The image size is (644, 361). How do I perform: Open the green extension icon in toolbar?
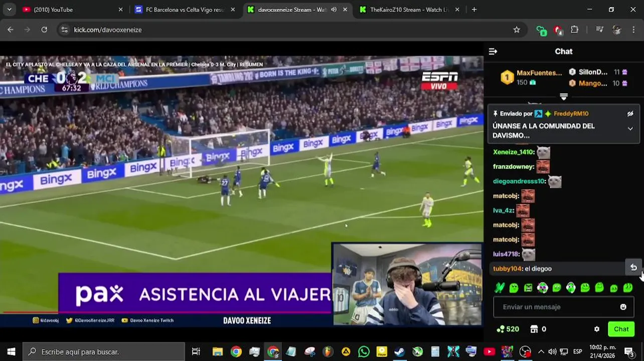(540, 30)
